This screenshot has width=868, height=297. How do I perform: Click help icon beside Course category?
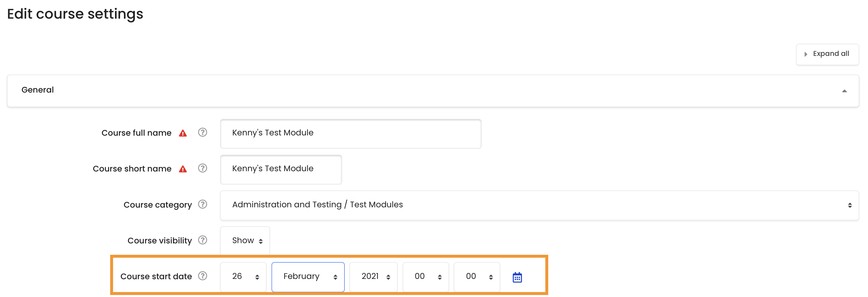202,204
